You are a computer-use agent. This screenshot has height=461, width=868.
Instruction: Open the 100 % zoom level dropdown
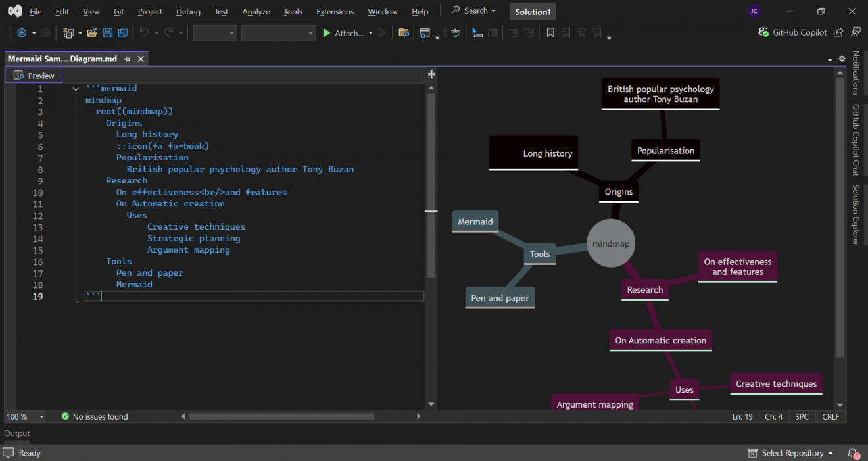(x=42, y=416)
